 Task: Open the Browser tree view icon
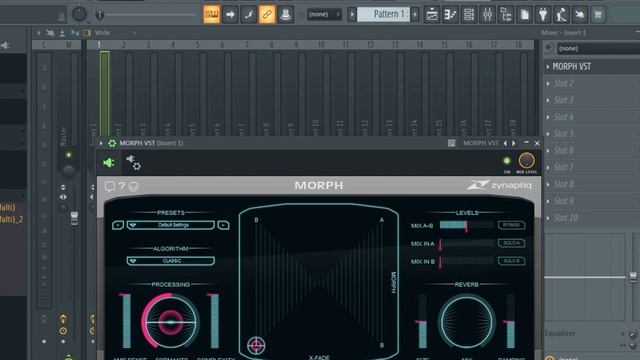[506, 15]
